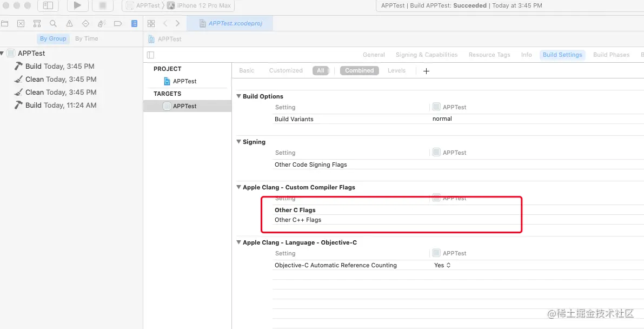
Task: Open the Yes popup for Automatic Reference Counting
Action: click(442, 265)
